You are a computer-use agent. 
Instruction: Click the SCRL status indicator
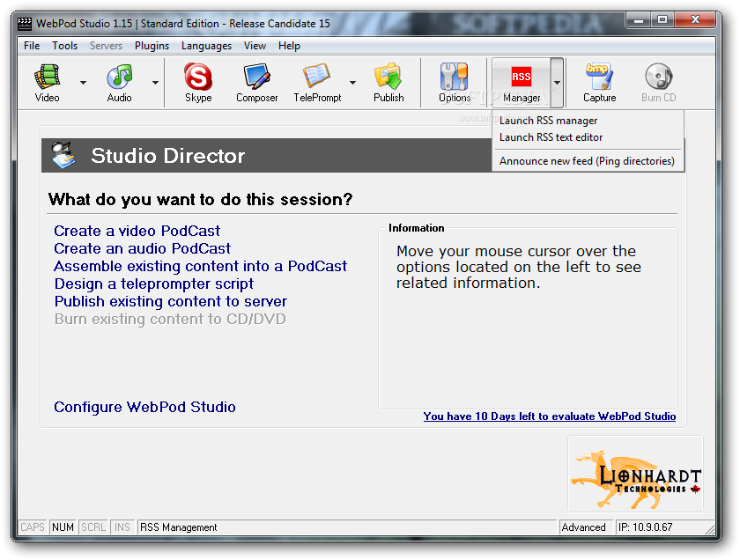pos(93,527)
